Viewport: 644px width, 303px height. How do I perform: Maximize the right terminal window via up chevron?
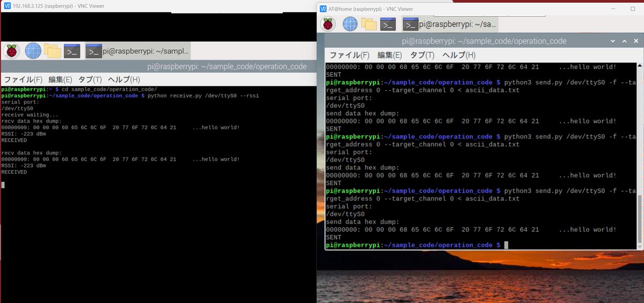click(x=625, y=41)
